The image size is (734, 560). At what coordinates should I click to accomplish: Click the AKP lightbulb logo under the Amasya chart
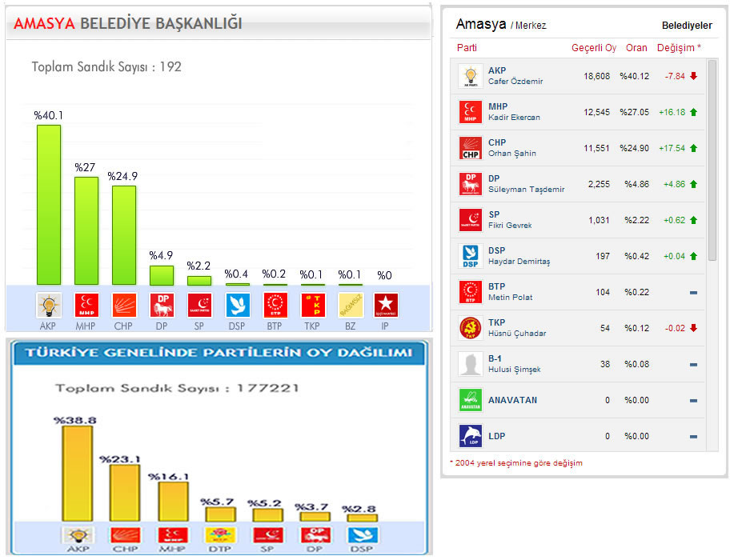click(x=49, y=306)
